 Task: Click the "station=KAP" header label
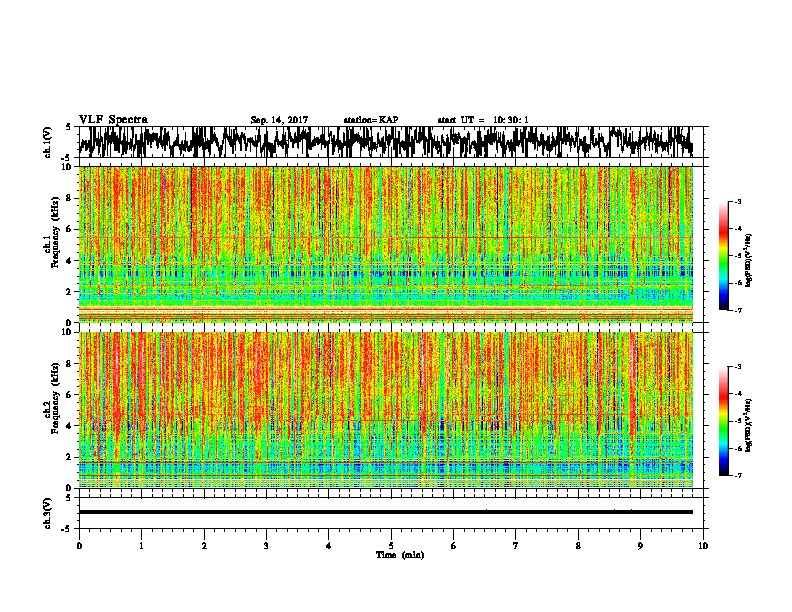(x=371, y=120)
